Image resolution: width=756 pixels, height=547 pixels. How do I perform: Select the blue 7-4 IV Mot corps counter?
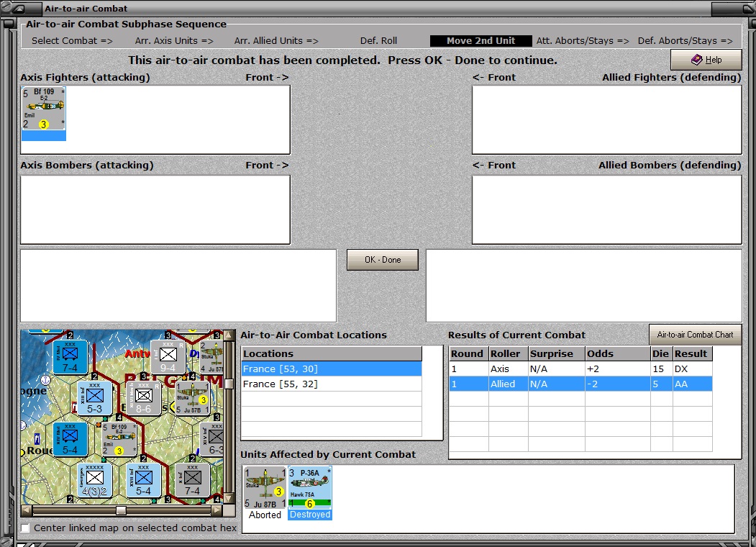tap(70, 357)
